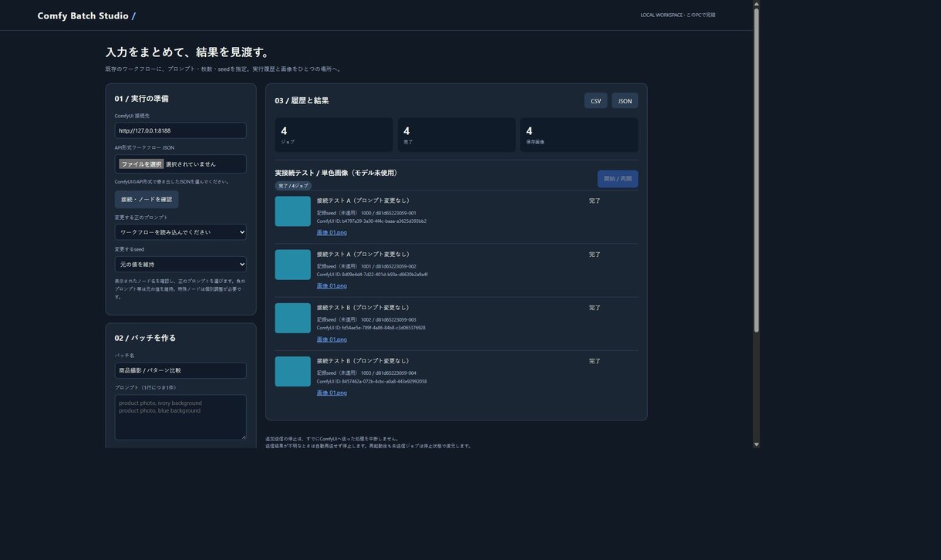Open 画像 01.png link for seed 1001 job
Viewport: 941px width, 560px height.
point(332,285)
